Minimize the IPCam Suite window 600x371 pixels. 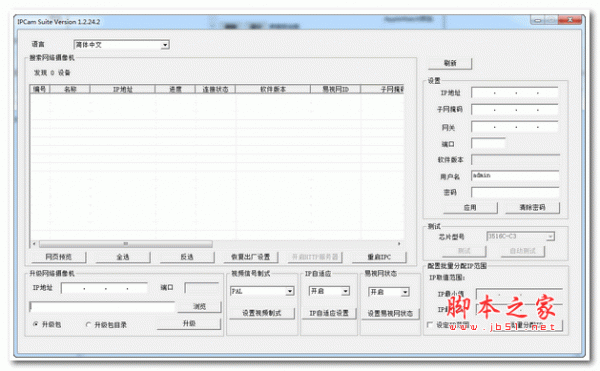(537, 20)
